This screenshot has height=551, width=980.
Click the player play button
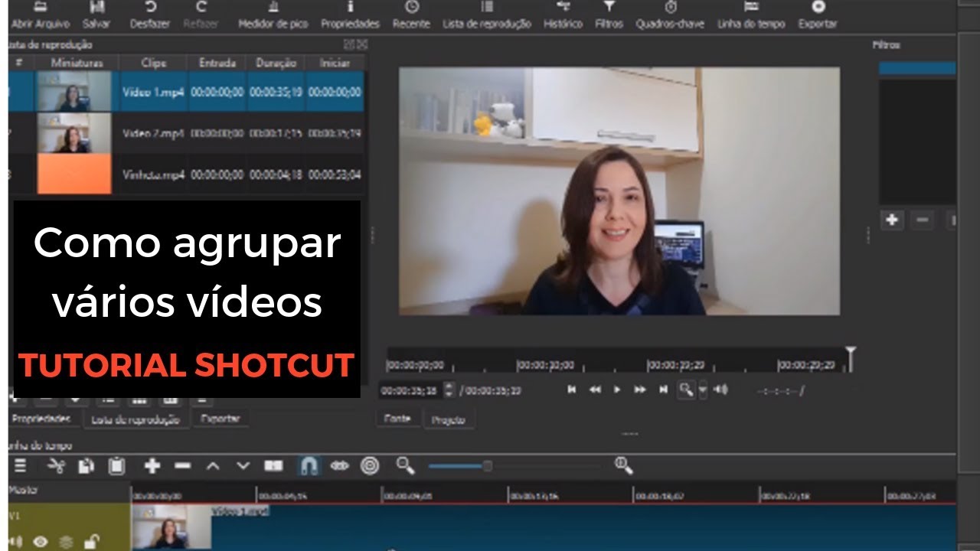(617, 390)
